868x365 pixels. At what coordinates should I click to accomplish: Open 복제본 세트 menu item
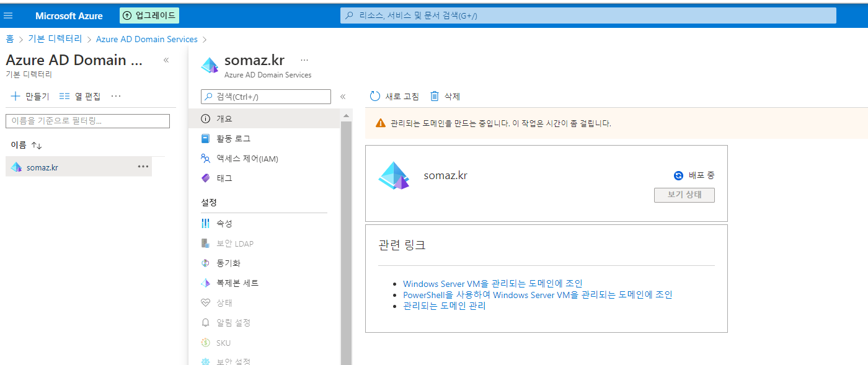[265, 283]
